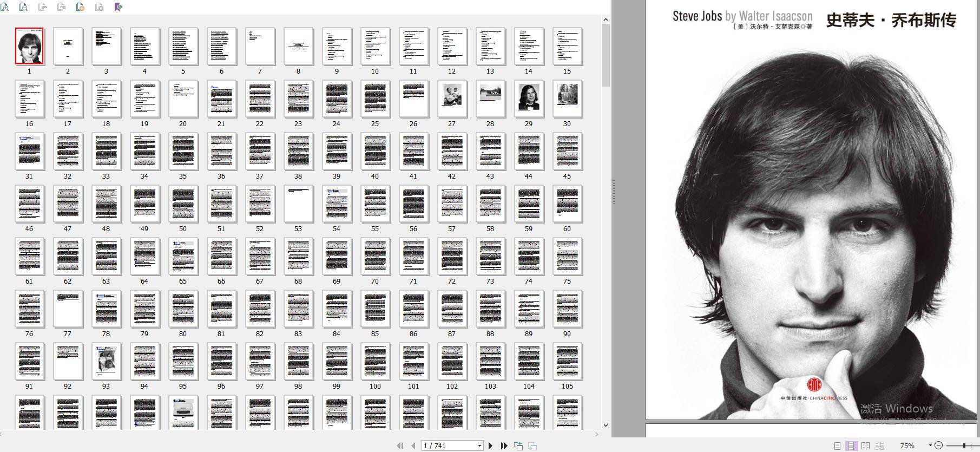Select page 60 thumbnail
Image resolution: width=980 pixels, height=452 pixels.
point(567,204)
